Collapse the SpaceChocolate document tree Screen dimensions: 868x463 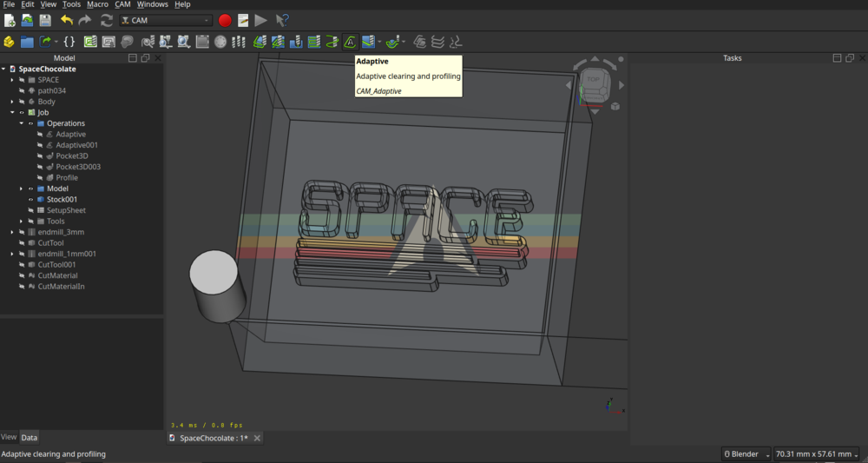click(3, 69)
